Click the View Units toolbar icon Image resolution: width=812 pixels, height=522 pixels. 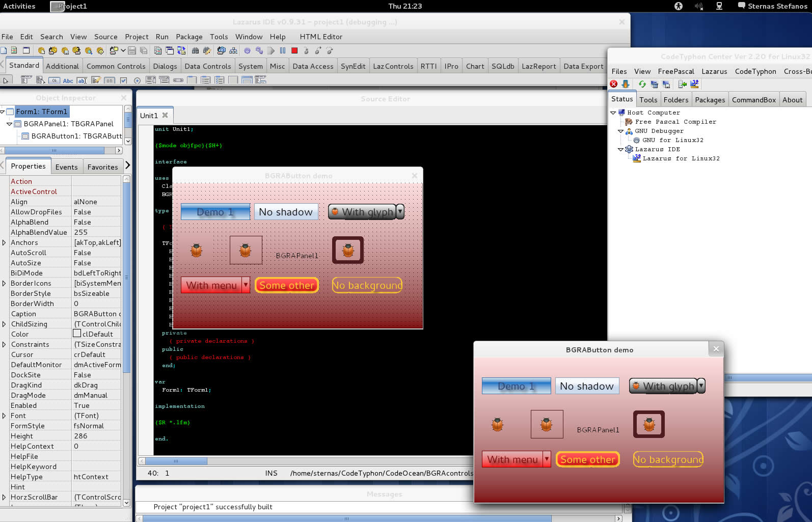[x=158, y=50]
